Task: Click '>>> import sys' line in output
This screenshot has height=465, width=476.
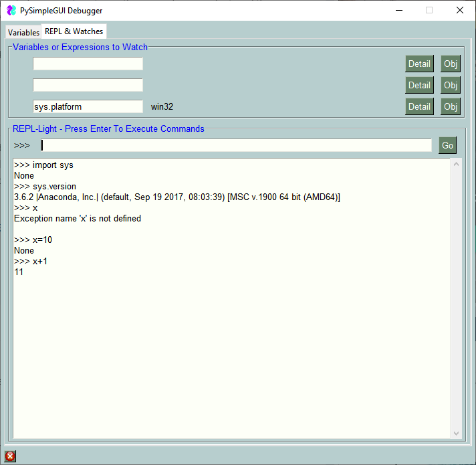Action: (x=43, y=165)
